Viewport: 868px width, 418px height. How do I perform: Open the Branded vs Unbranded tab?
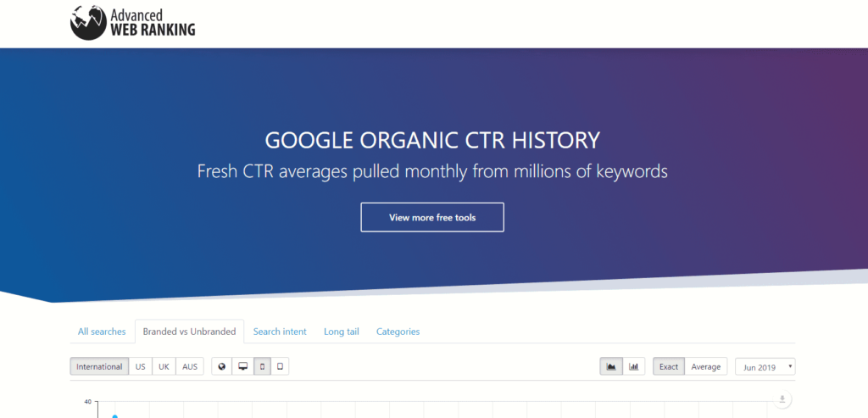(x=189, y=332)
